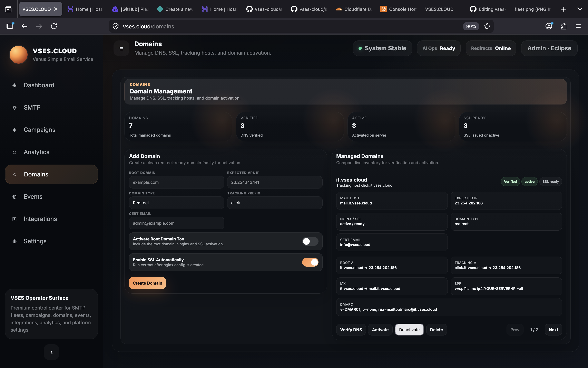
Task: Go to the Next managed domain
Action: point(553,330)
